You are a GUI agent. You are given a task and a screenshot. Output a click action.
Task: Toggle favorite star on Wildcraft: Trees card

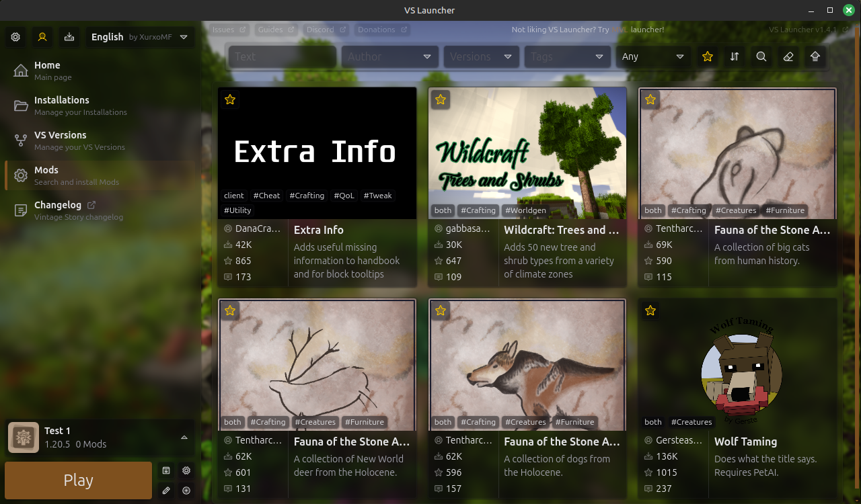click(441, 99)
